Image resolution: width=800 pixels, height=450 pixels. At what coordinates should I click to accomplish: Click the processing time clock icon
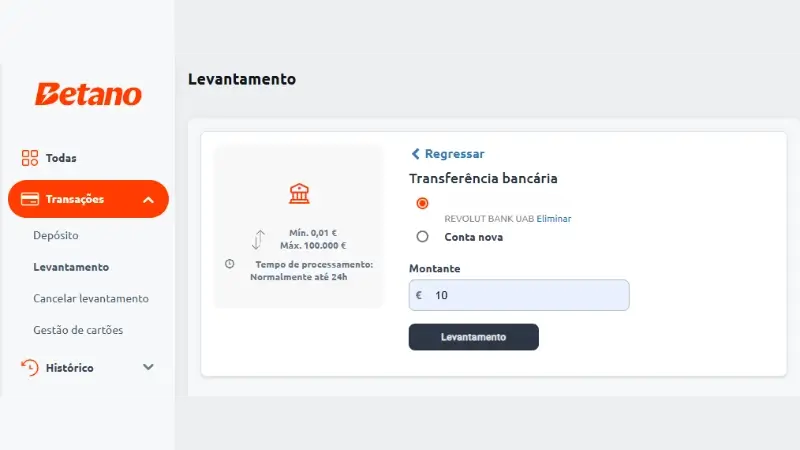(230, 264)
